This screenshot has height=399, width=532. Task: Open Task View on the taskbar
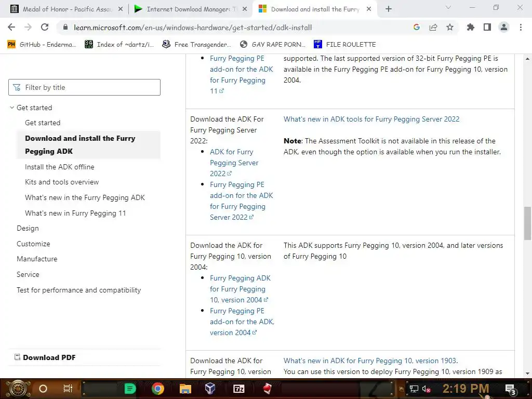coord(68,389)
